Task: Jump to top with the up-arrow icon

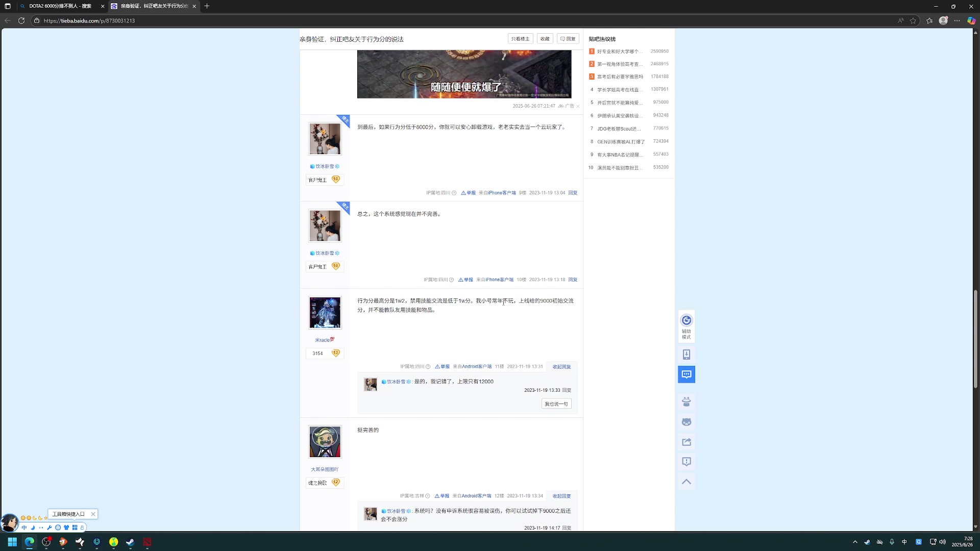Action: pos(687,482)
